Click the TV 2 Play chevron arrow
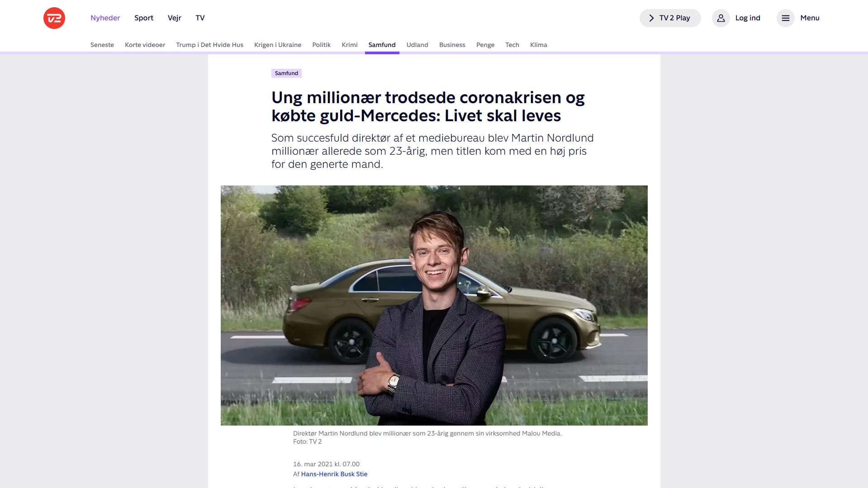This screenshot has height=488, width=868. click(651, 18)
